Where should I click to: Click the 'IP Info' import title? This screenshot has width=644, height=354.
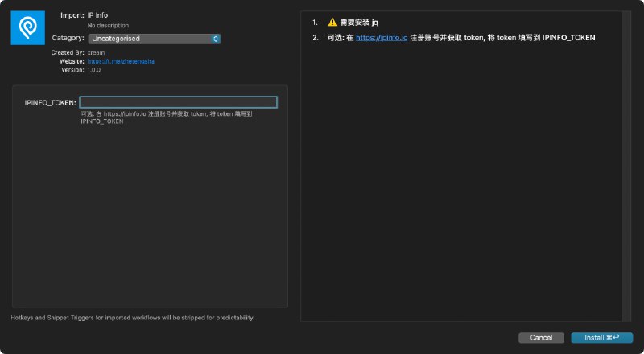tap(97, 15)
